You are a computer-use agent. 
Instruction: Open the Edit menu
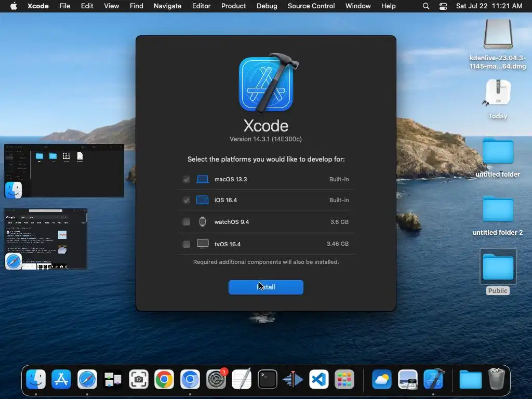tap(87, 6)
